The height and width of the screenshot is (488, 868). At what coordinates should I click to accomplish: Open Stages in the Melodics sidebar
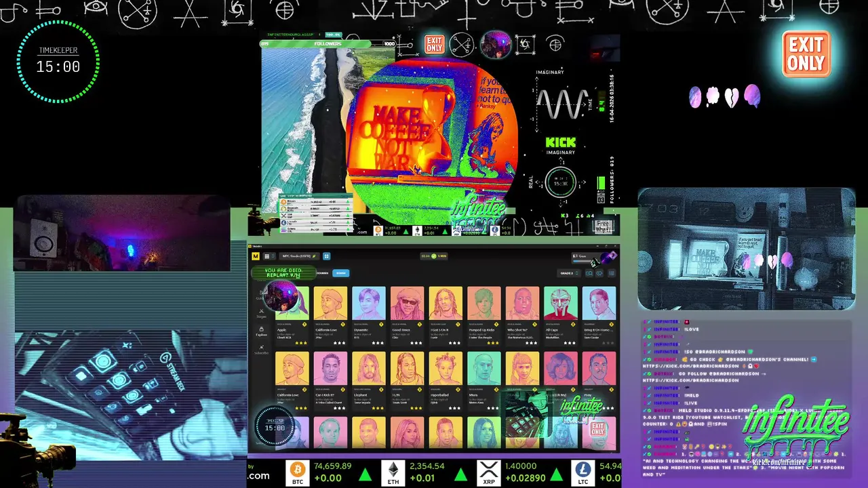point(261,313)
